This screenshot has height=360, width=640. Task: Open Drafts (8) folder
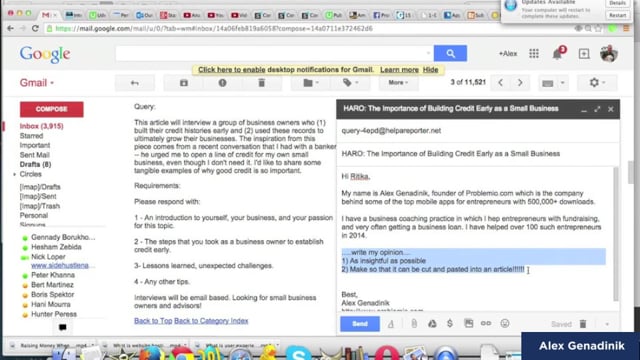pos(36,164)
